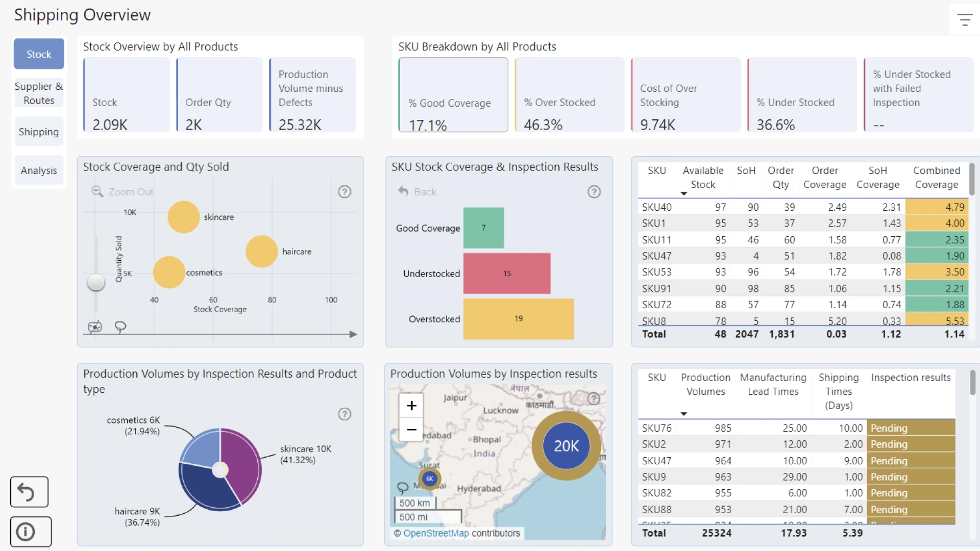
Task: Click the haircare bubble in scatter chart
Action: (x=262, y=252)
